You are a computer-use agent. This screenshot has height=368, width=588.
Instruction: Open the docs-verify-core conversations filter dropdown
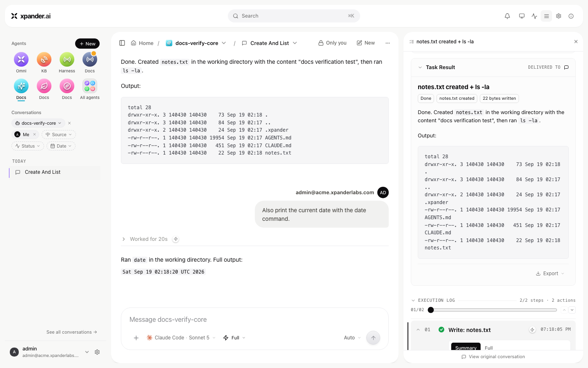(x=38, y=123)
